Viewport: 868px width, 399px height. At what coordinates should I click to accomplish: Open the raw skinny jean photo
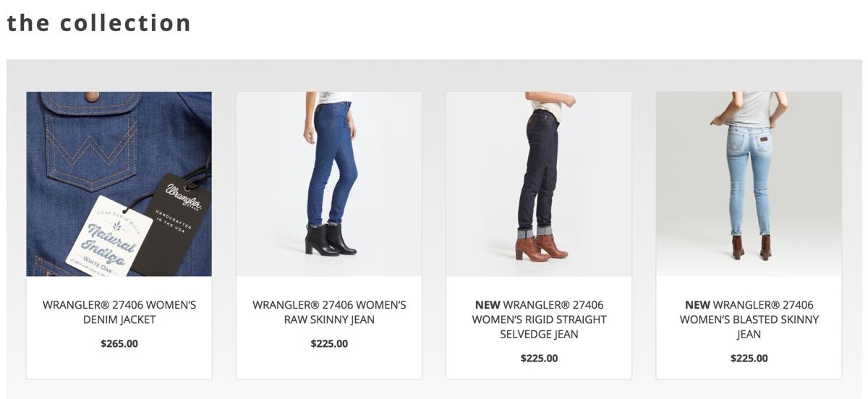(x=329, y=184)
